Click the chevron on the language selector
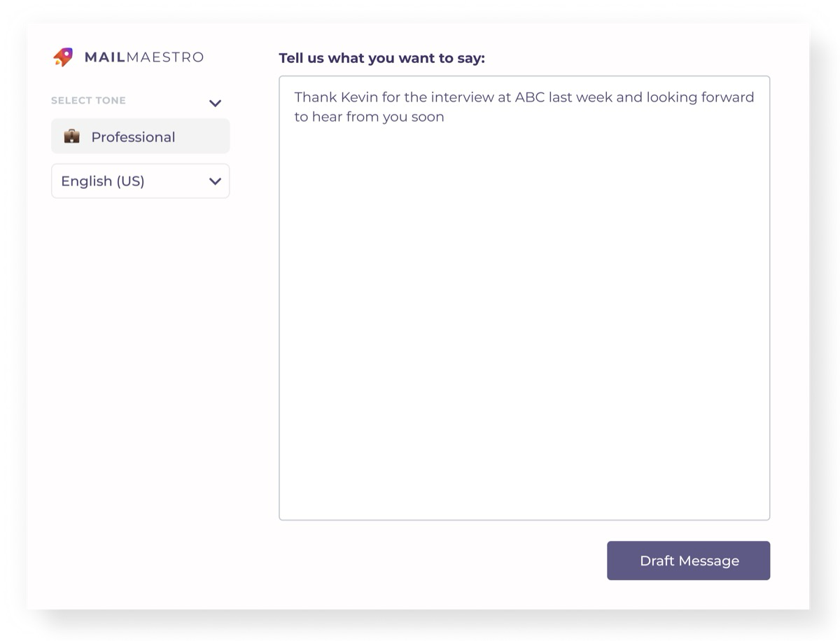 click(x=215, y=181)
